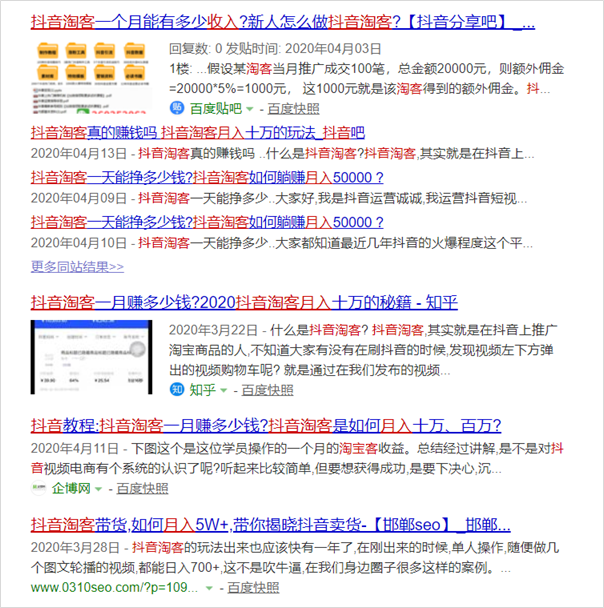The image size is (604, 608).
Task: Open the folder-icons thumbnail of Tieba result
Action: coord(91,78)
